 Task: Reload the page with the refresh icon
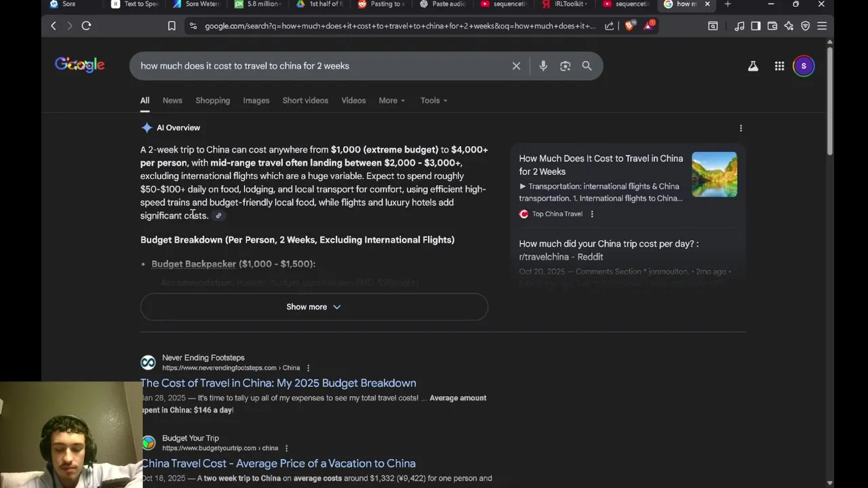[86, 26]
